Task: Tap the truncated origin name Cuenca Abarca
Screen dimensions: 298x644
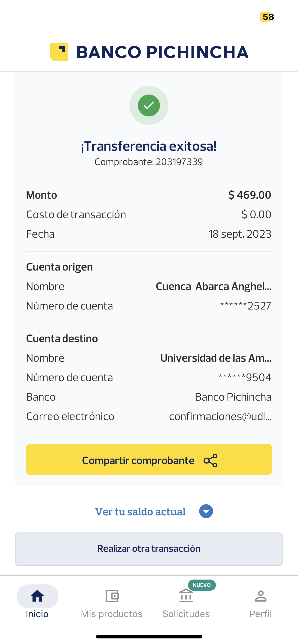Action: point(214,287)
